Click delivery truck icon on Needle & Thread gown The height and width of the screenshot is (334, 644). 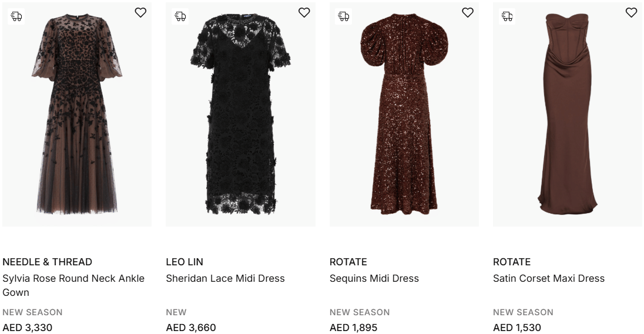pos(16,16)
